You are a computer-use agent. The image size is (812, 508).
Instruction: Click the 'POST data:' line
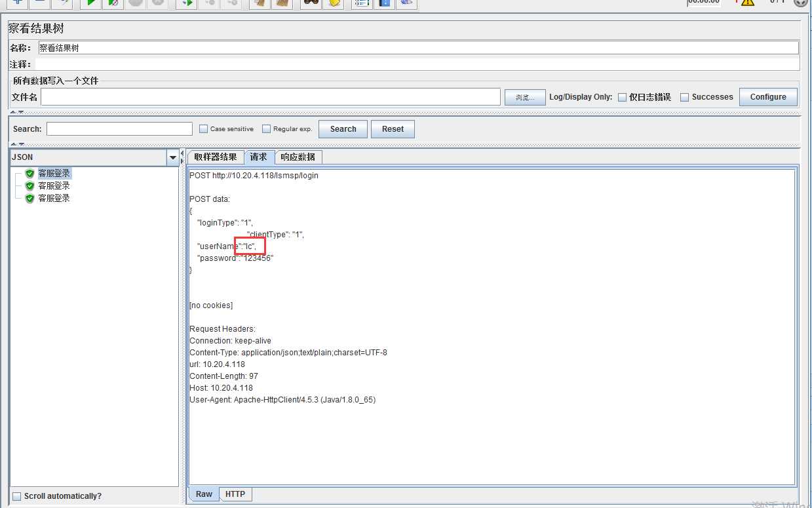(x=210, y=199)
